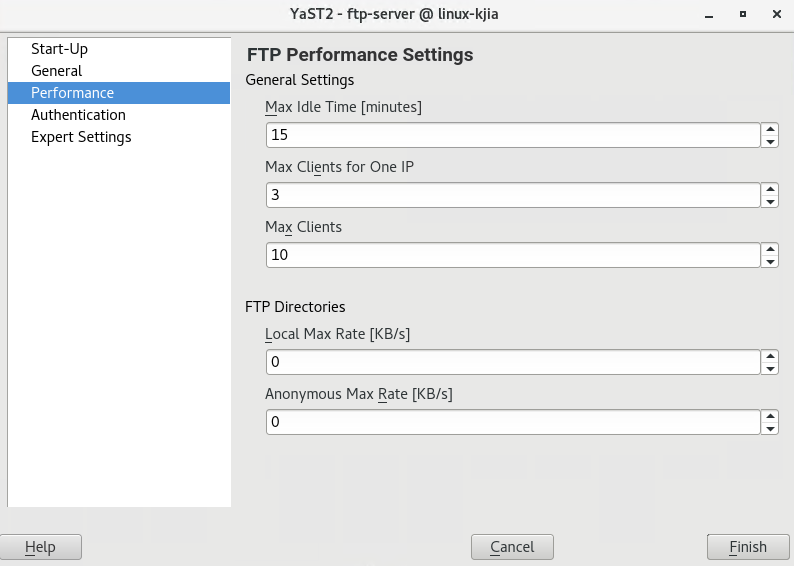Open the Start-Up settings section
The width and height of the screenshot is (794, 566).
click(x=59, y=49)
